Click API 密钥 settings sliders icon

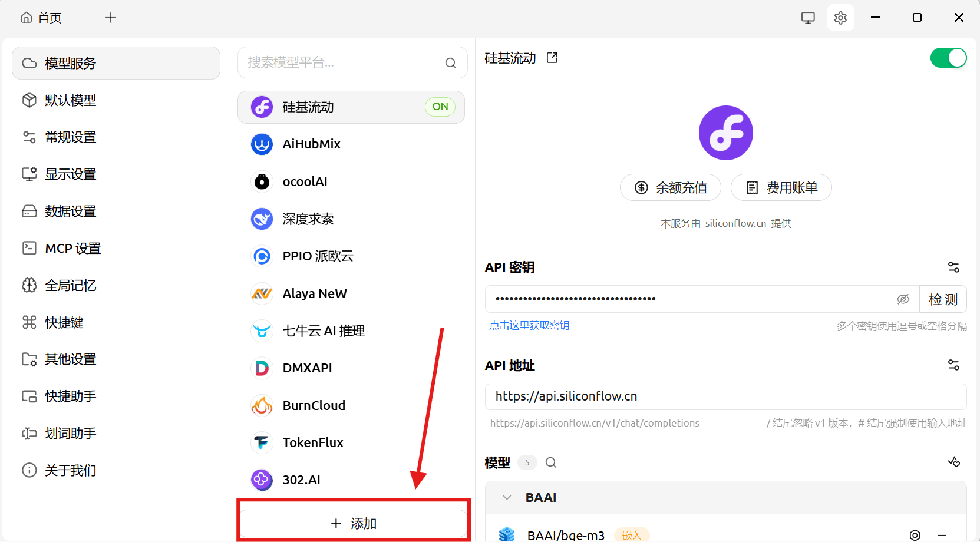pyautogui.click(x=953, y=267)
